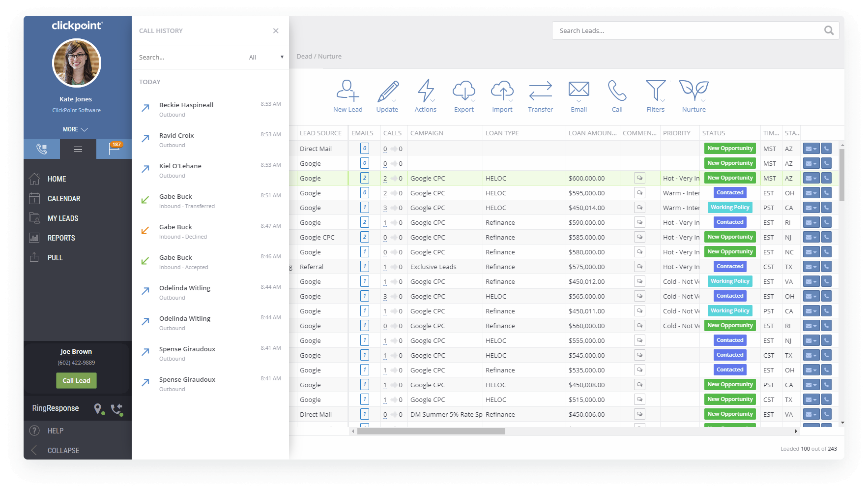Click emails count in $600,000.00 row
Screen dimensions: 868x491
point(364,178)
